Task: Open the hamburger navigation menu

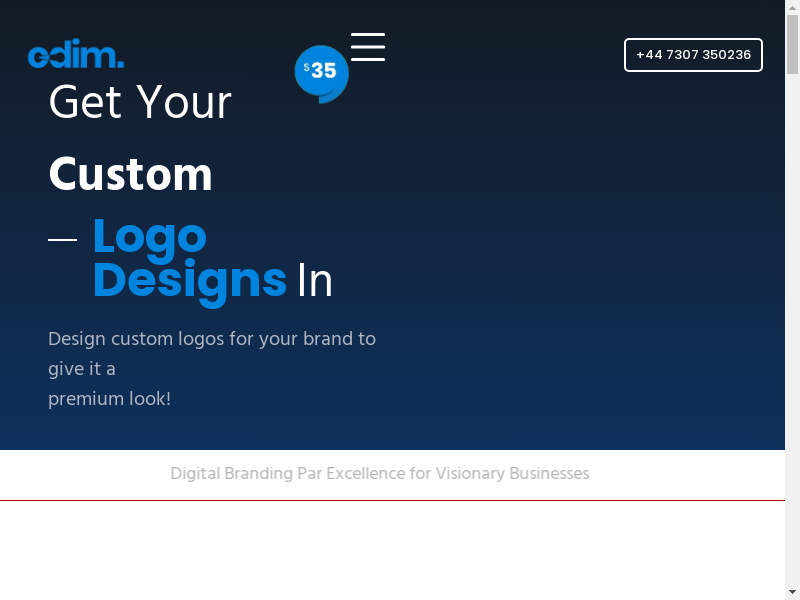Action: coord(368,47)
